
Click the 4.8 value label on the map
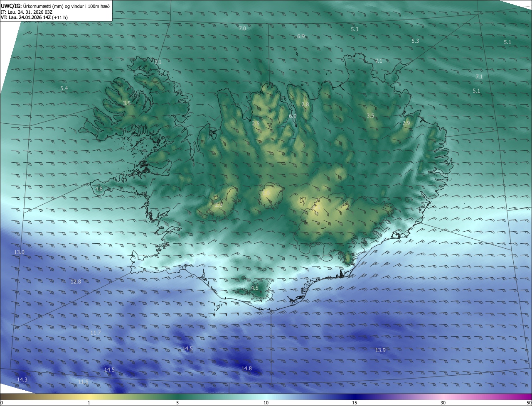(x=99, y=188)
